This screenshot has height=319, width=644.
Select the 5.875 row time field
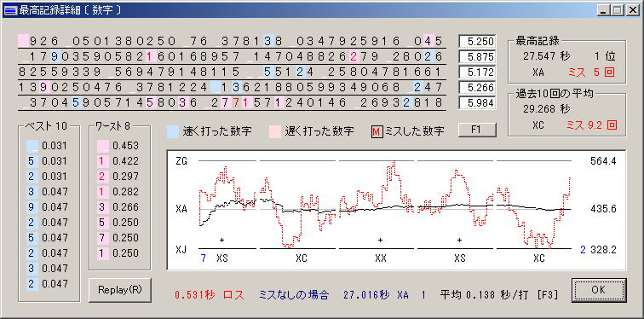477,57
